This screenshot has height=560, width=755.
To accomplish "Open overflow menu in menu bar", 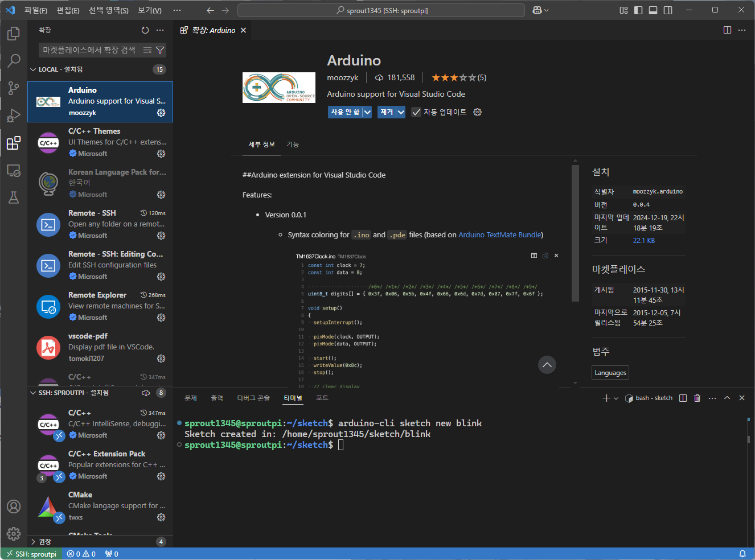I will [177, 10].
